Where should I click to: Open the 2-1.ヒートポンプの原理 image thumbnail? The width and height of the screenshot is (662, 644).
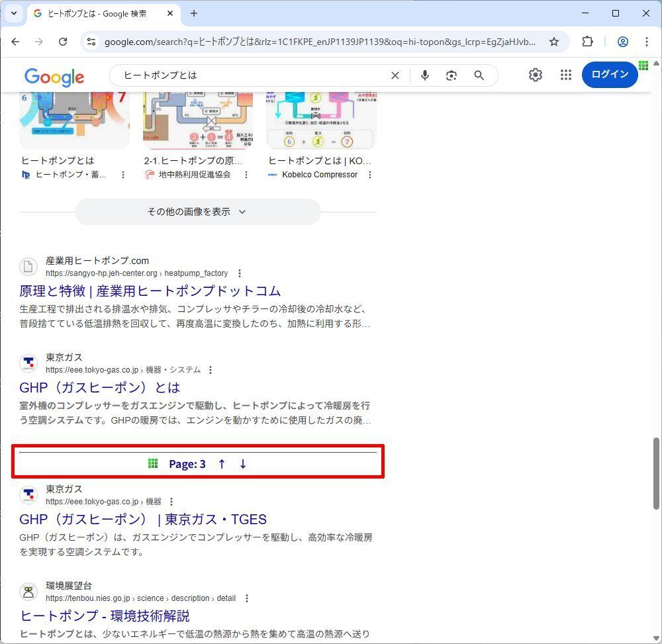(x=198, y=120)
